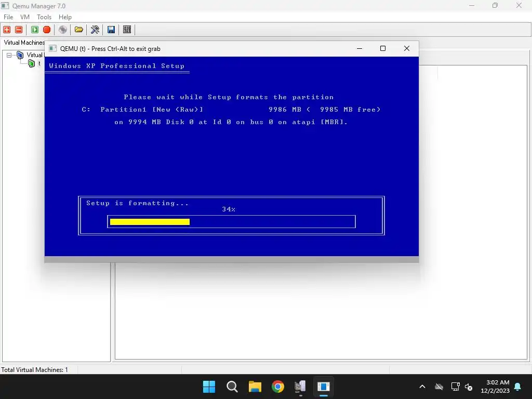This screenshot has height=399, width=532.
Task: Click 'Windows XP Professional Setup' heading
Action: (117, 66)
